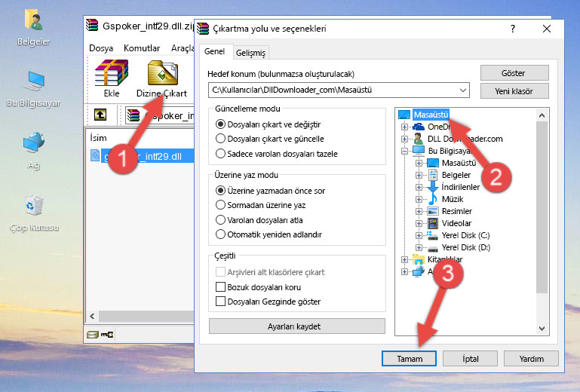Click Resimler picture icon in tree

coord(433,211)
